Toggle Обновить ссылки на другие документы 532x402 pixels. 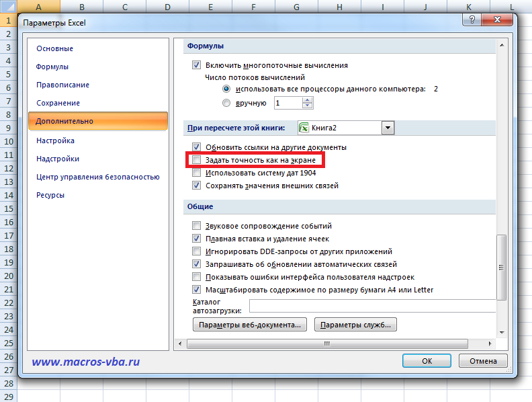(x=196, y=147)
